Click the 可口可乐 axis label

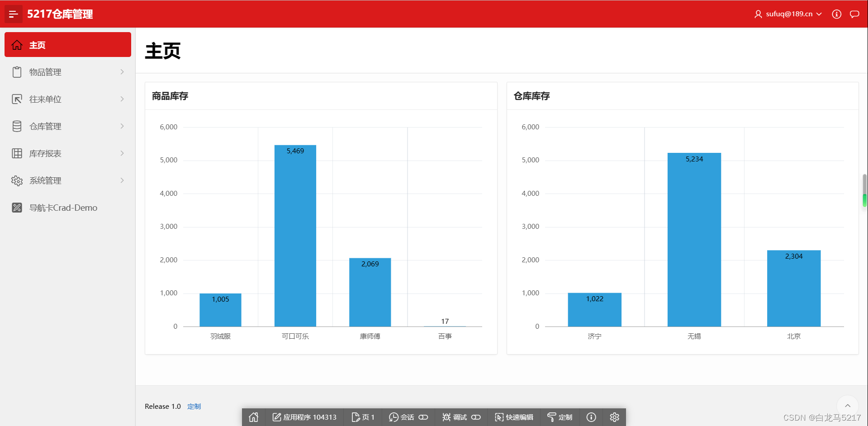tap(295, 336)
